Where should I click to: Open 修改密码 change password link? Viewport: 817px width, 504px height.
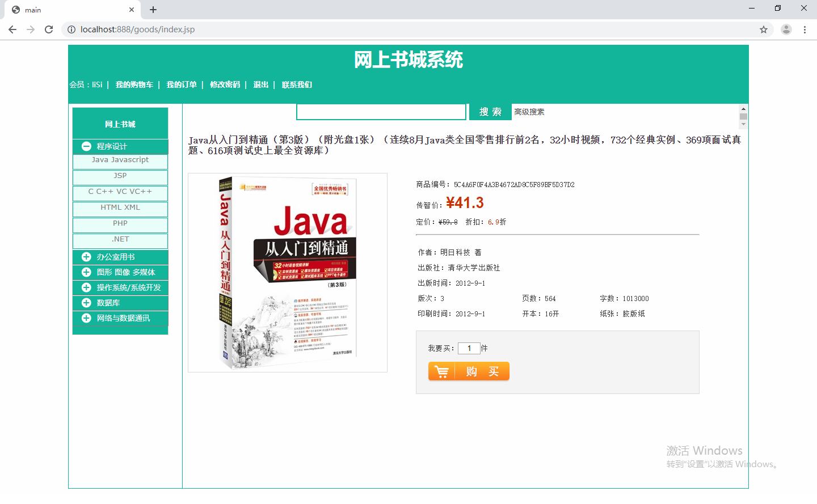(x=225, y=84)
